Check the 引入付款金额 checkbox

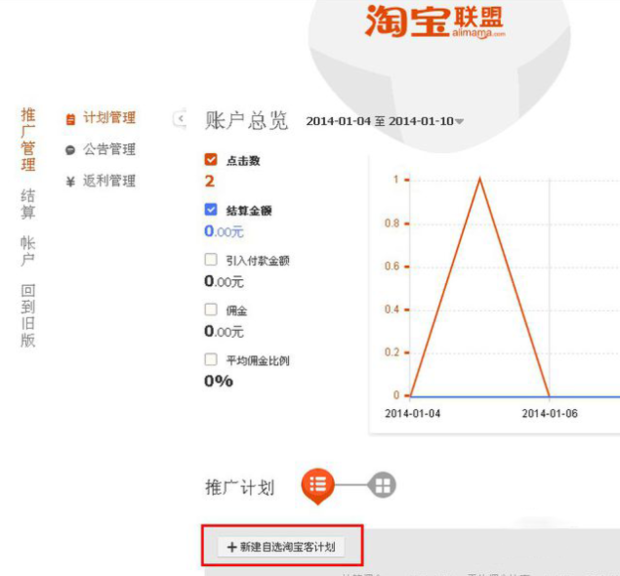211,259
